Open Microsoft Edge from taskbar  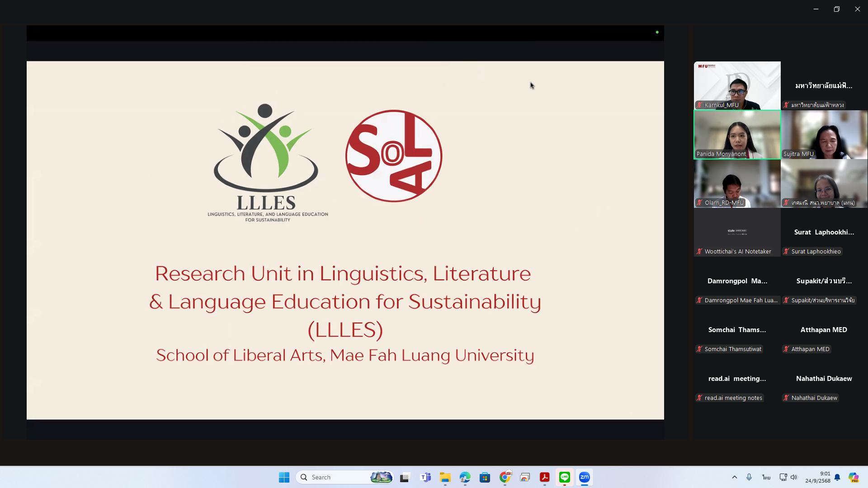click(x=465, y=477)
